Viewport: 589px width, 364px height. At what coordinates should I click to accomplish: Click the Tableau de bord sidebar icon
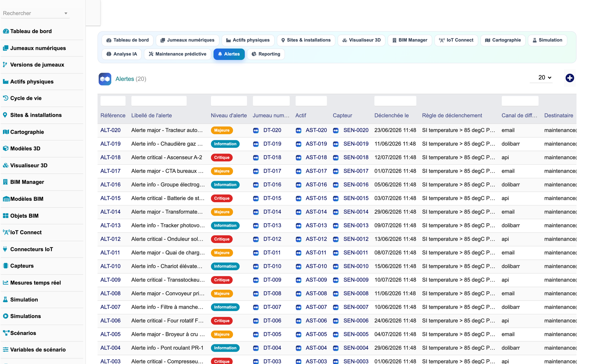tap(6, 31)
